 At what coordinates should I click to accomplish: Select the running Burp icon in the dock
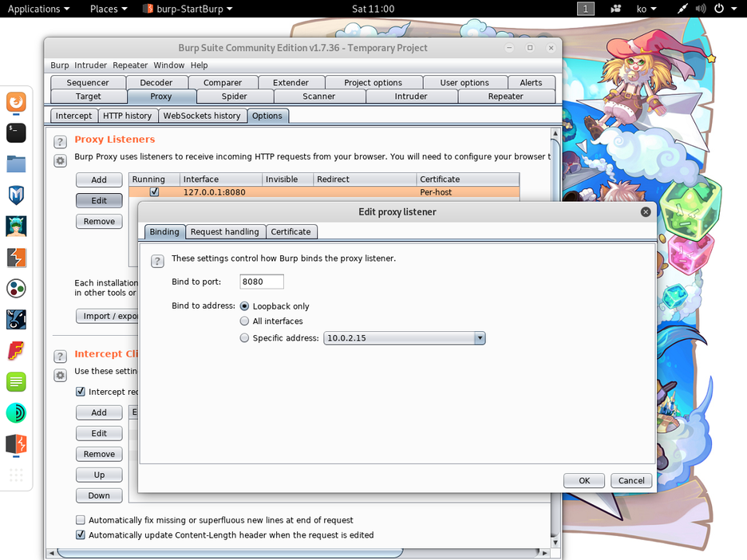16,444
